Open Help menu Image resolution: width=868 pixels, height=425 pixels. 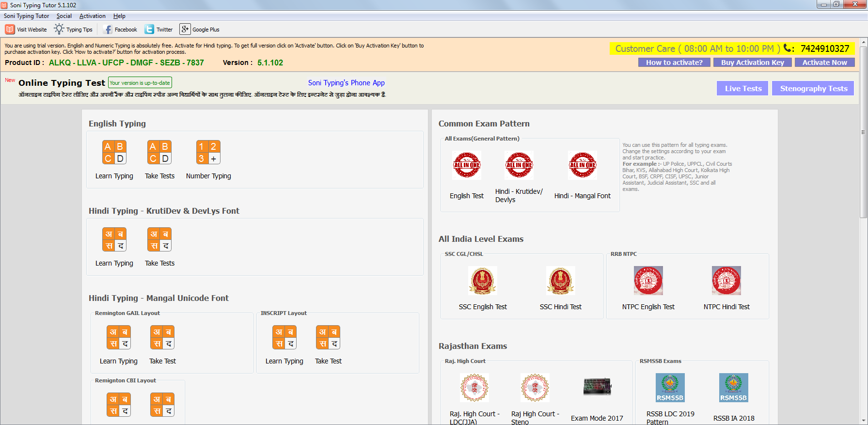[119, 16]
